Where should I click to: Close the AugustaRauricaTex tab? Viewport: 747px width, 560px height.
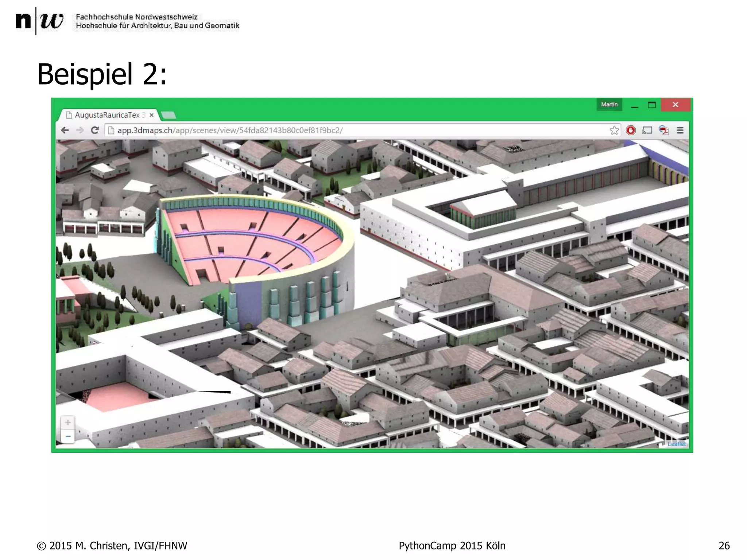click(152, 115)
